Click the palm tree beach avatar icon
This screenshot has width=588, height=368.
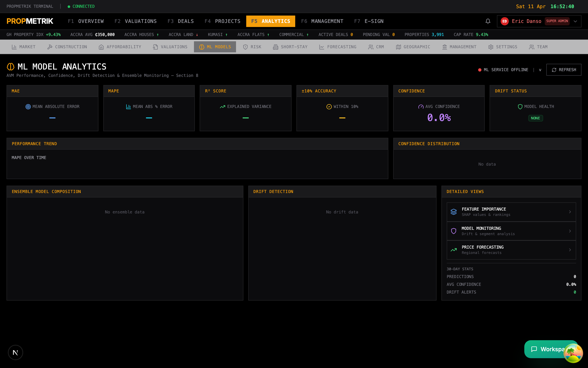[x=573, y=353]
